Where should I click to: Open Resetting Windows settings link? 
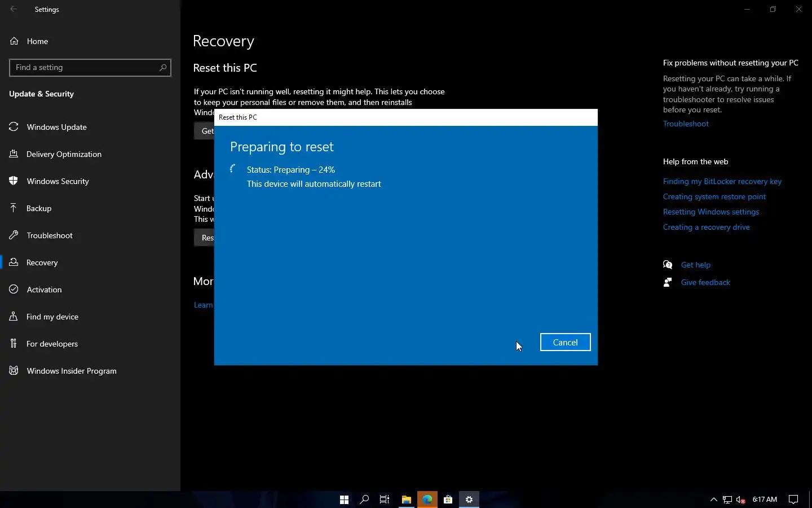(711, 212)
